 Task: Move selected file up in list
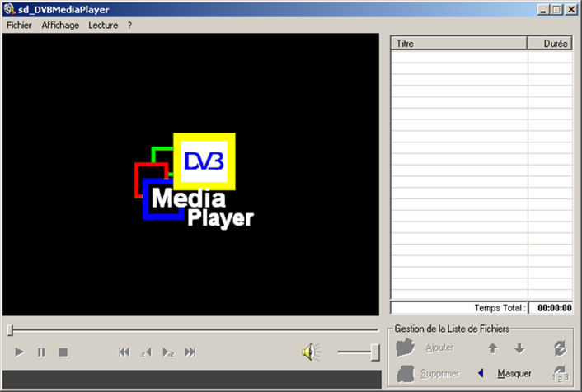point(492,348)
